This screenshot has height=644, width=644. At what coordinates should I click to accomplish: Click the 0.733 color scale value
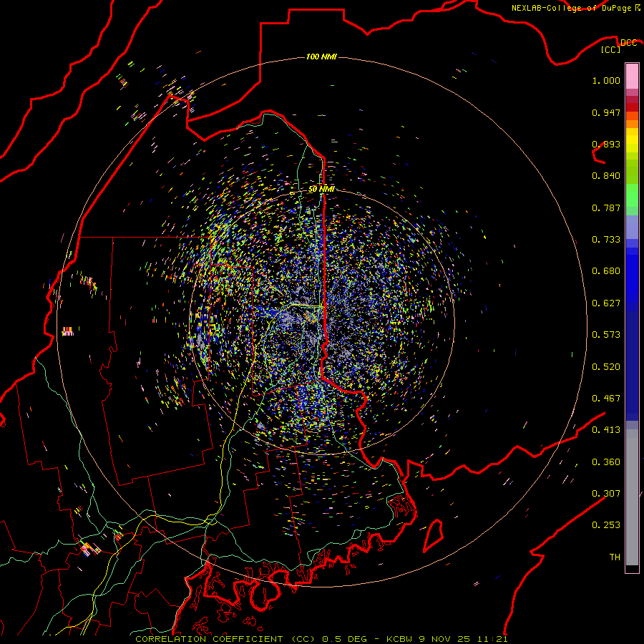coord(606,240)
